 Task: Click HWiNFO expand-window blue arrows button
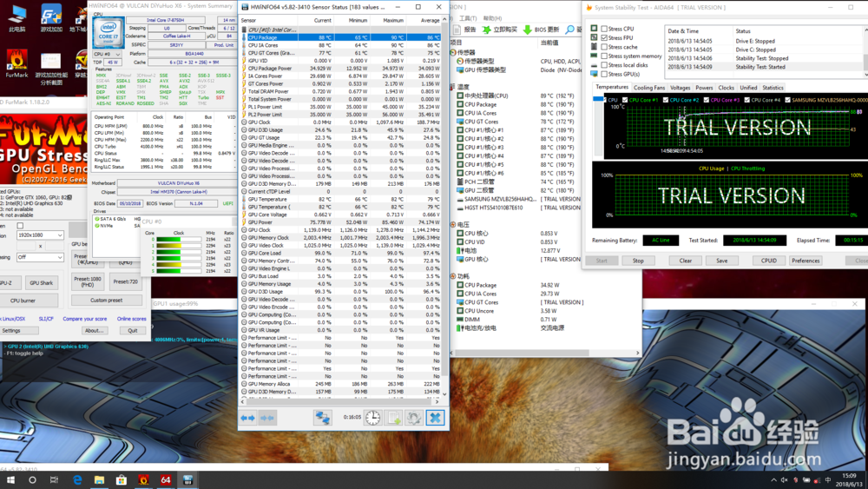point(247,418)
